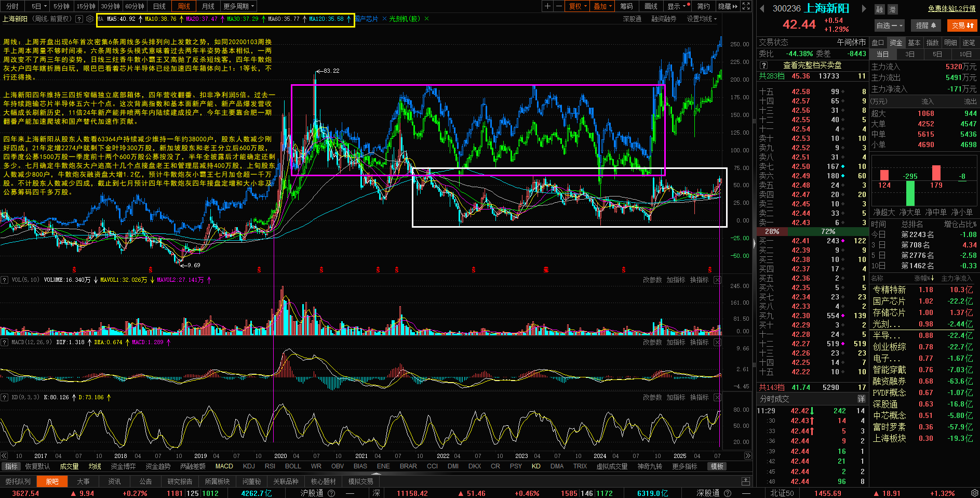Go to next stock arrow

(x=864, y=9)
